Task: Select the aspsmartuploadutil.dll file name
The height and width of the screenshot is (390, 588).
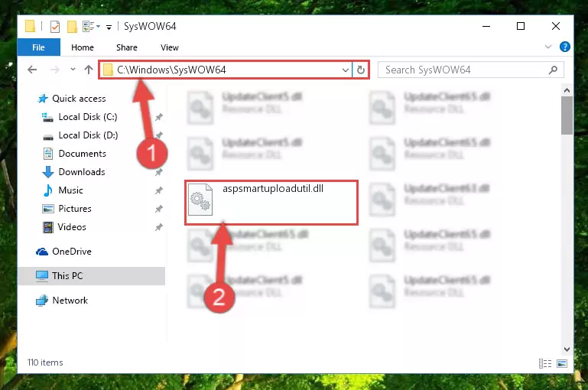Action: coord(273,189)
